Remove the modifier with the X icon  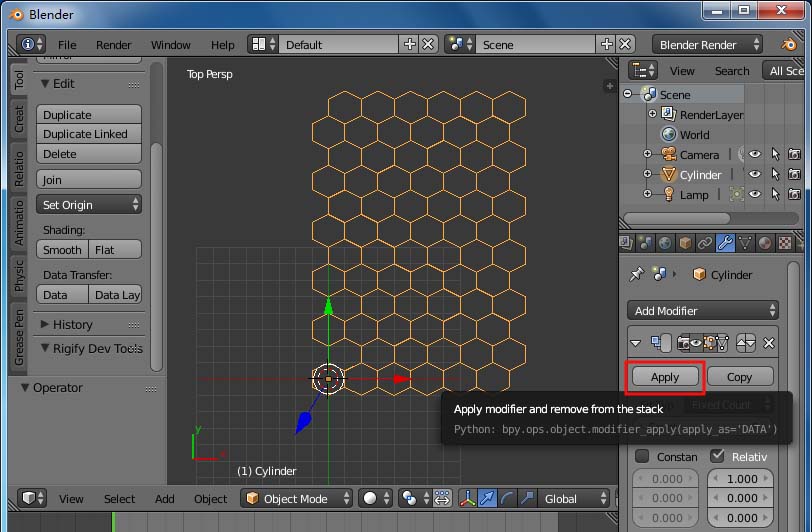click(769, 343)
